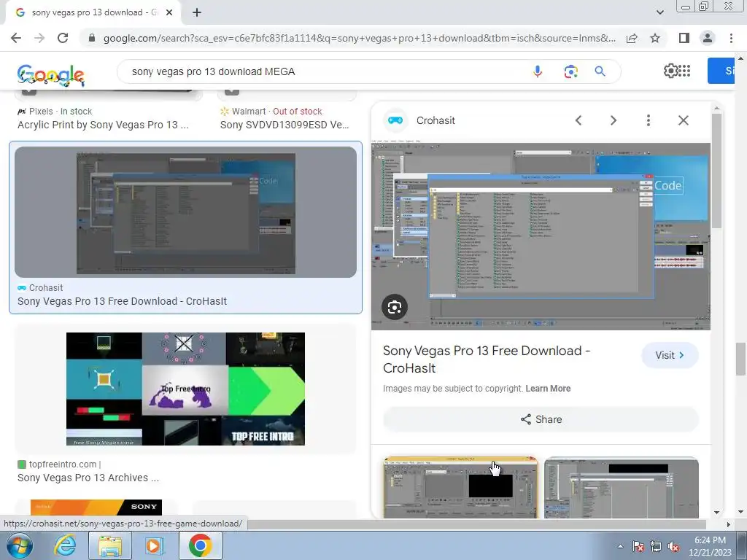Open the Chrome profile avatar
This screenshot has height=560, width=747.
(708, 38)
